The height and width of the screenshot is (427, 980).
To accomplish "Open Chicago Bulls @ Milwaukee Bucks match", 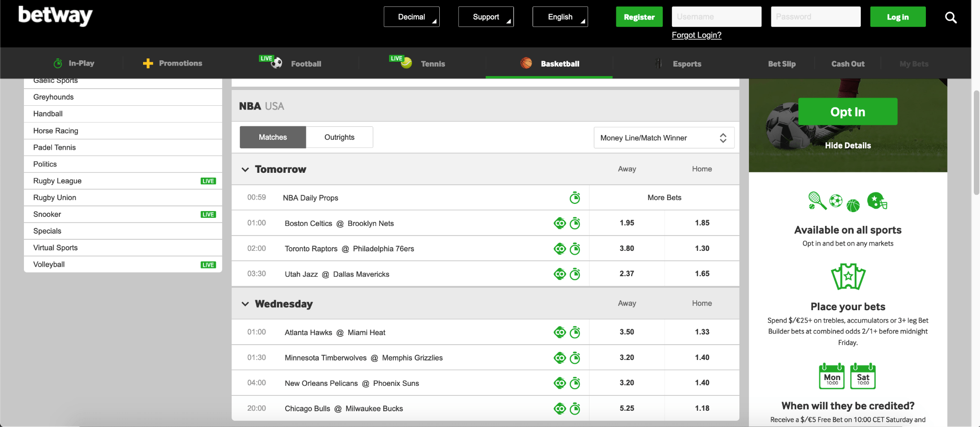I will pos(344,408).
